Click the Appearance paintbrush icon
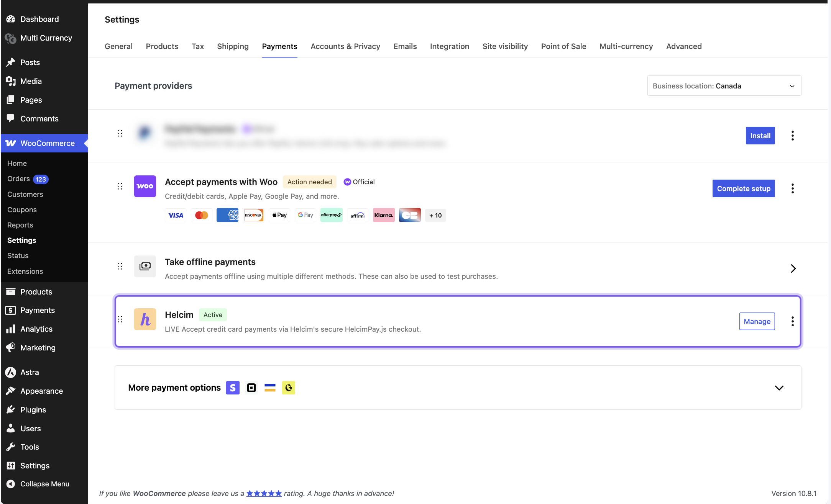This screenshot has height=504, width=831. 11,391
